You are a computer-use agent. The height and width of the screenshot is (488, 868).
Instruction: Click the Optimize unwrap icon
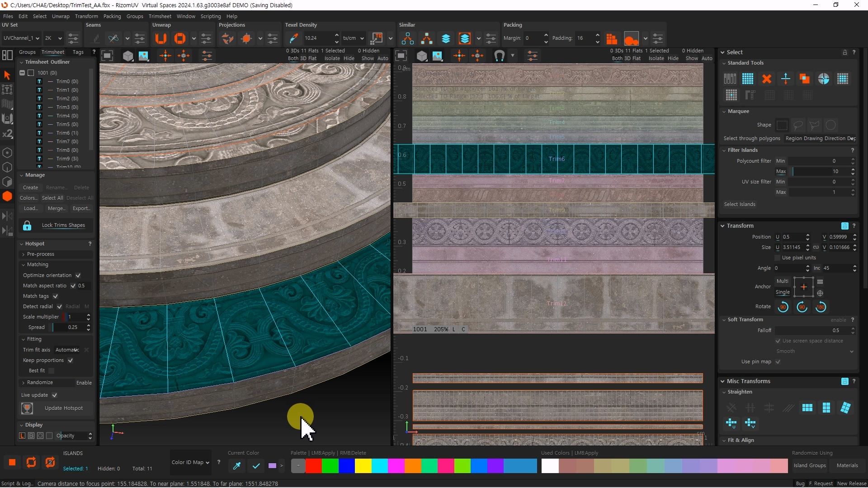pyautogui.click(x=180, y=38)
